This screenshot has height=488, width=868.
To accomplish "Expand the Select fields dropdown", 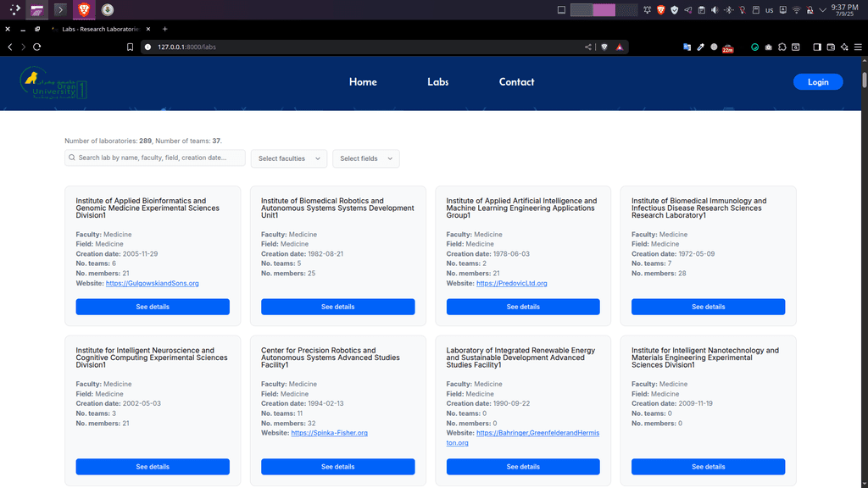I will pos(366,158).
